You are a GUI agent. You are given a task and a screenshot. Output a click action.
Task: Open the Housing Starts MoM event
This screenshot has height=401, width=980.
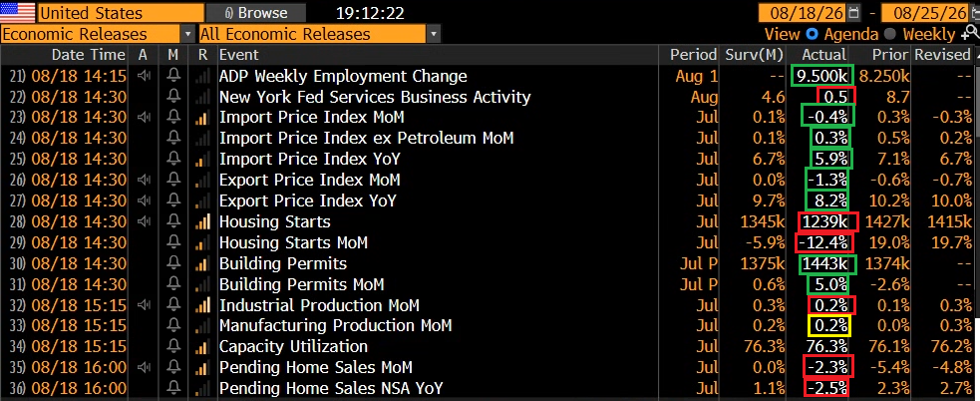(x=293, y=242)
